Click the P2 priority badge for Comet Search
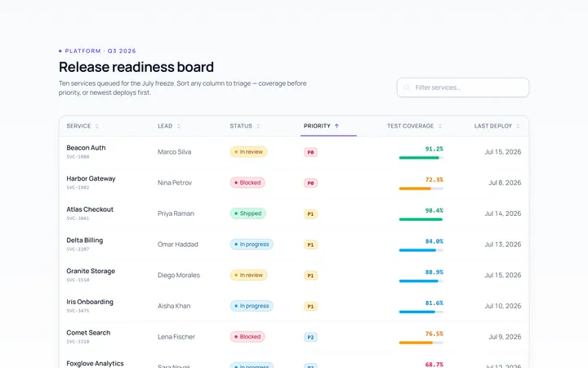 [310, 337]
